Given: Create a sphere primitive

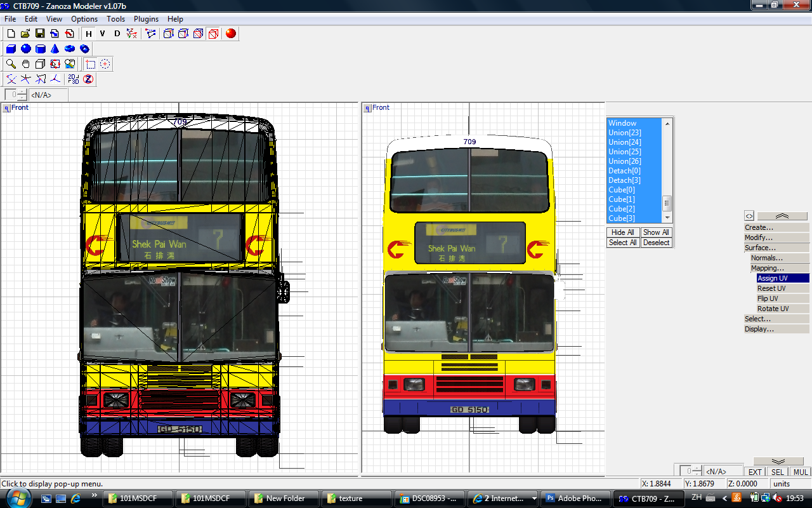Looking at the screenshot, I should tap(25, 49).
